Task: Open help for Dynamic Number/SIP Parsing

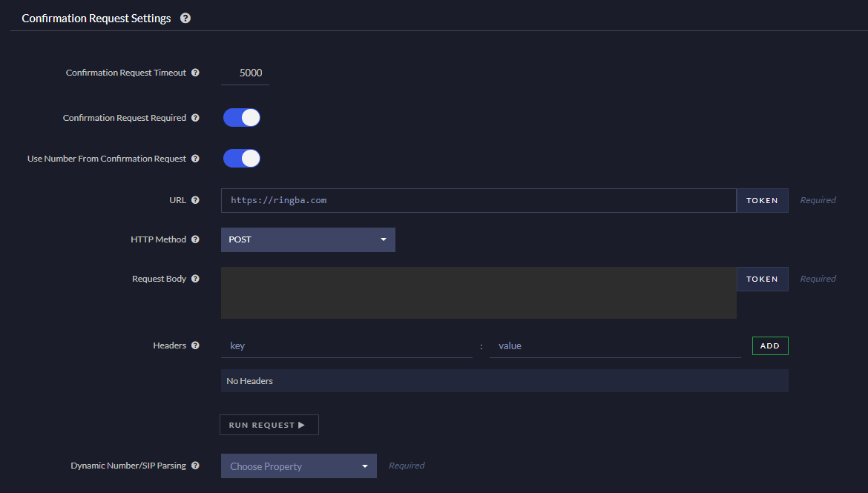Action: tap(195, 465)
